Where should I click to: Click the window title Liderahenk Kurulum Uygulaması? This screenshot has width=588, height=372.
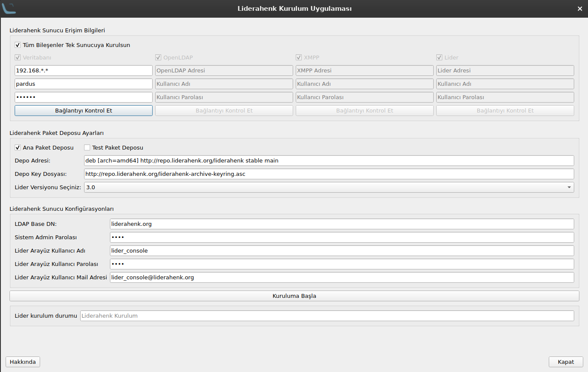(294, 9)
